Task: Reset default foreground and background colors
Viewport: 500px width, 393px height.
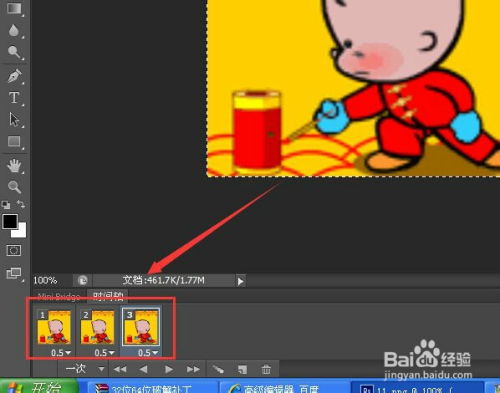Action: point(6,204)
